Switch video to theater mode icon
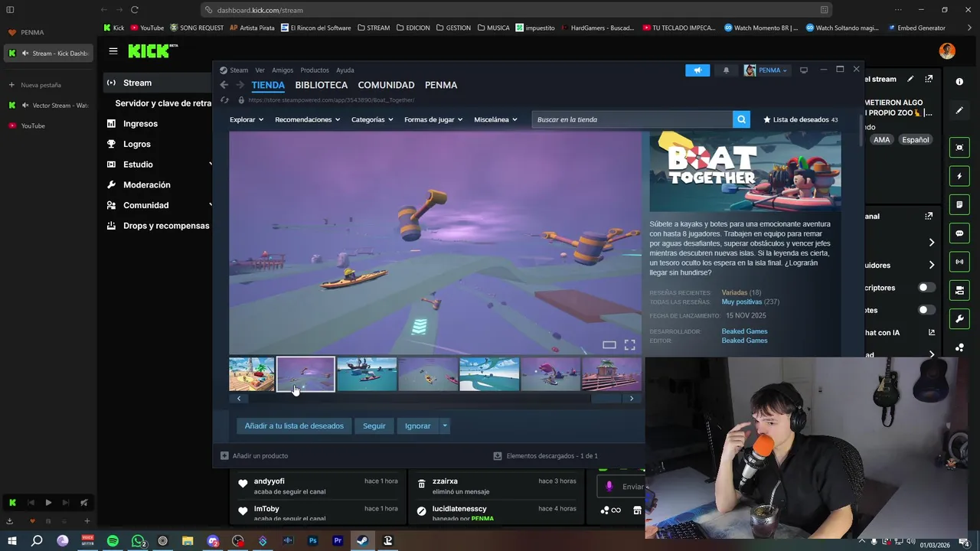The height and width of the screenshot is (551, 980). coord(609,345)
